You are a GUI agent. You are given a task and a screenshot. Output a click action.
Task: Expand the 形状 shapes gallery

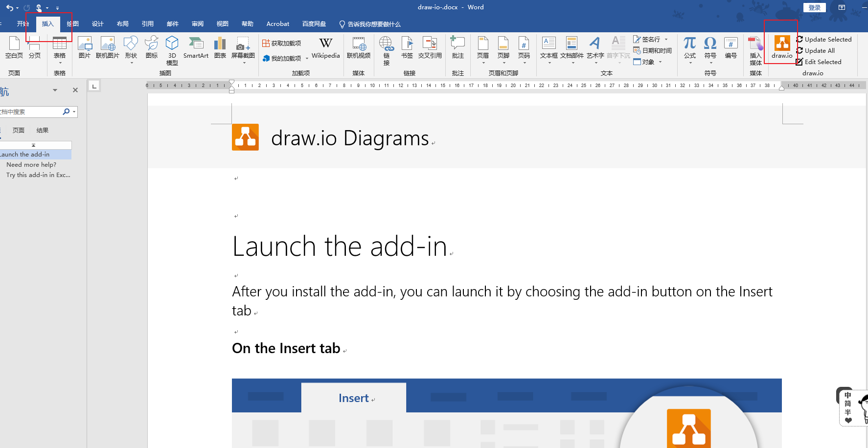(x=131, y=49)
